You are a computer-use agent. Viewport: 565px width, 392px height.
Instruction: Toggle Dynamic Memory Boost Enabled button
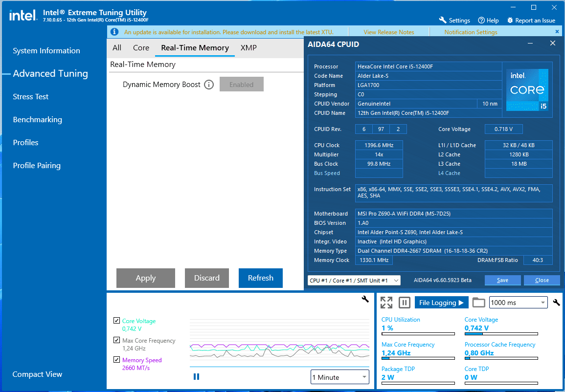tap(242, 84)
